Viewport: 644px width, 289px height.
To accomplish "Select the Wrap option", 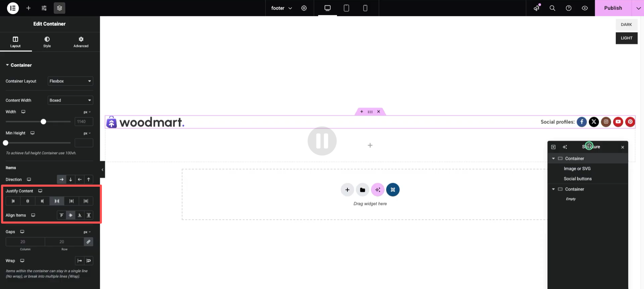I will tap(89, 261).
